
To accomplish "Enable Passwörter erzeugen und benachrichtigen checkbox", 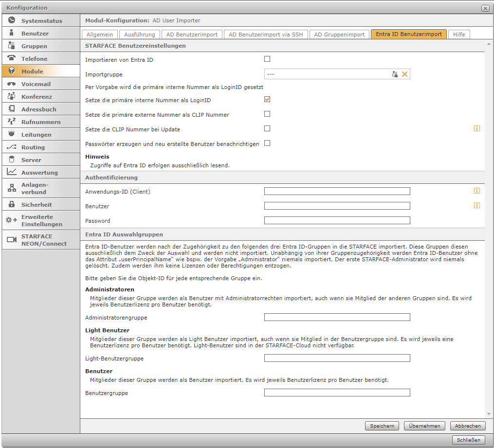I will pos(267,143).
